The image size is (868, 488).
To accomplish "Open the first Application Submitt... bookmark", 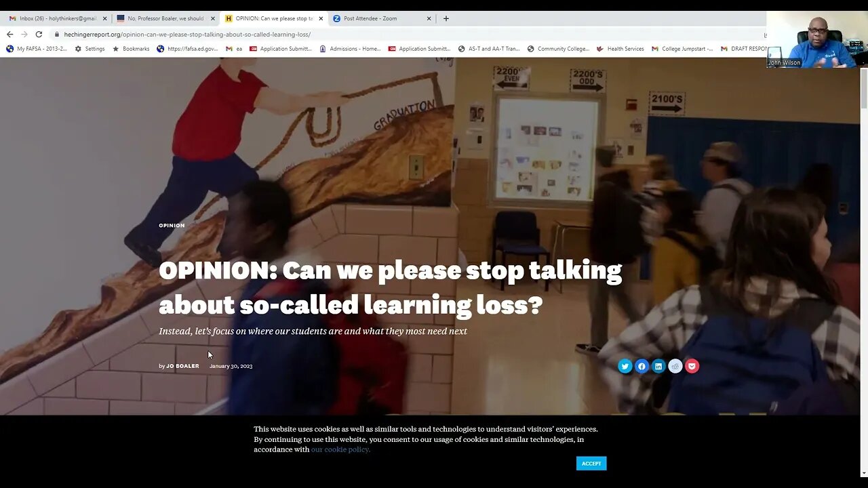I will point(281,49).
